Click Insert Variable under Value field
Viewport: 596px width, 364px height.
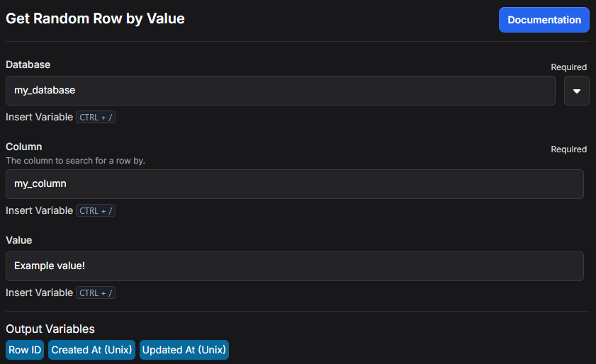(x=39, y=292)
